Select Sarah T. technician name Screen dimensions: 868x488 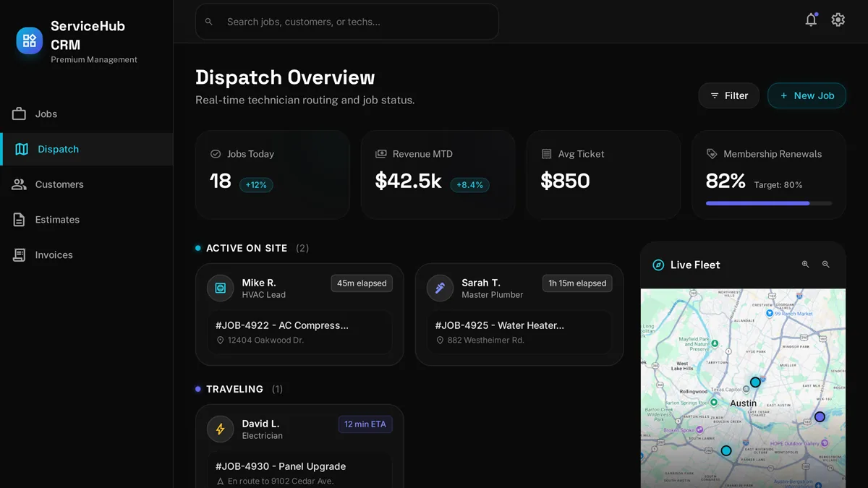(x=481, y=283)
